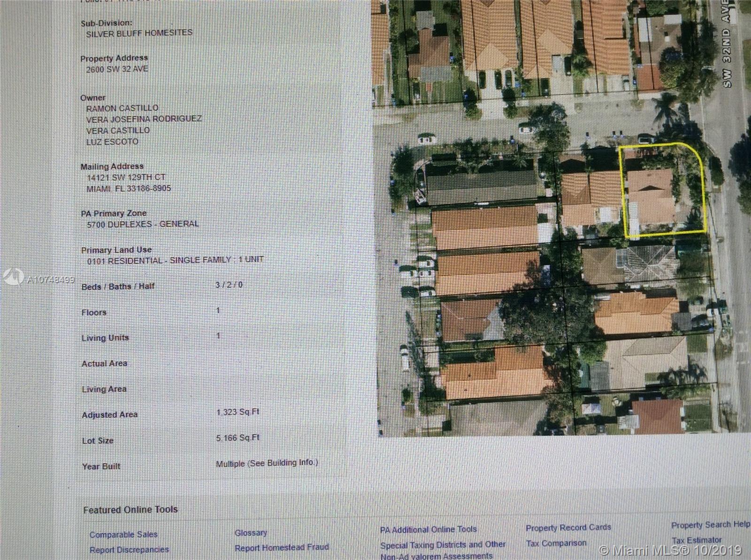The height and width of the screenshot is (560, 751).
Task: Click the Miami MLS logo watermark icon
Action: click(x=13, y=277)
